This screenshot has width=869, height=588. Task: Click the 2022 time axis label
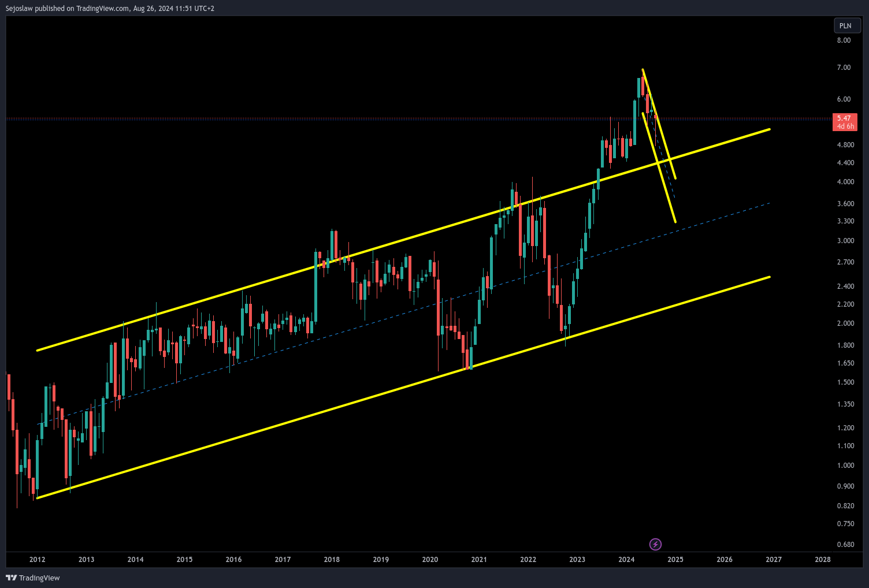pyautogui.click(x=528, y=560)
